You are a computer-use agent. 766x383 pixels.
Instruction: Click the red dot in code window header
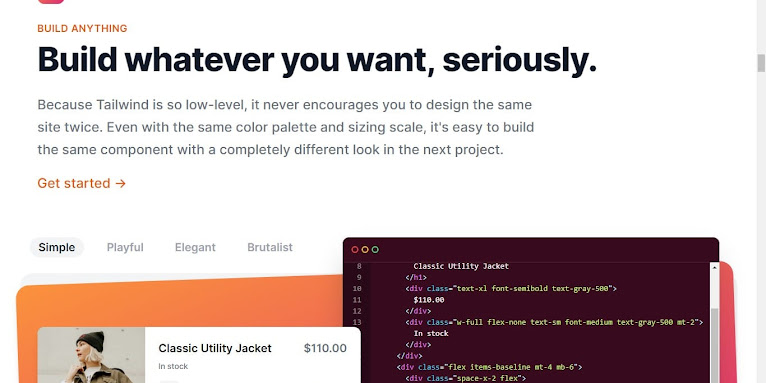point(355,250)
